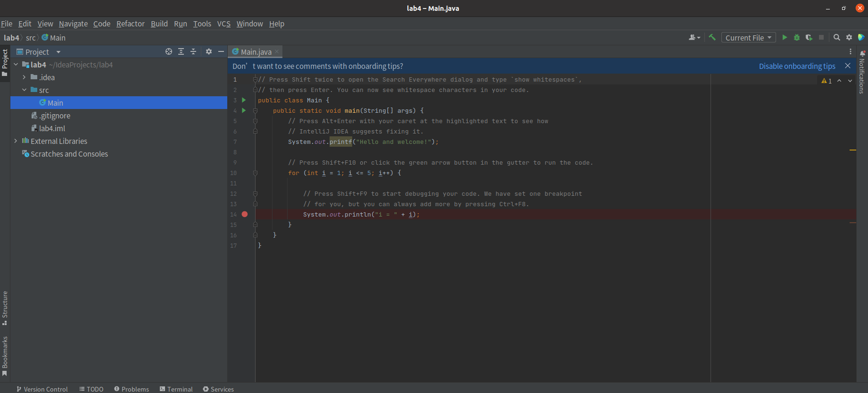This screenshot has height=393, width=868.
Task: Click yellow warning stripe marker on scrollbar
Action: 852,150
